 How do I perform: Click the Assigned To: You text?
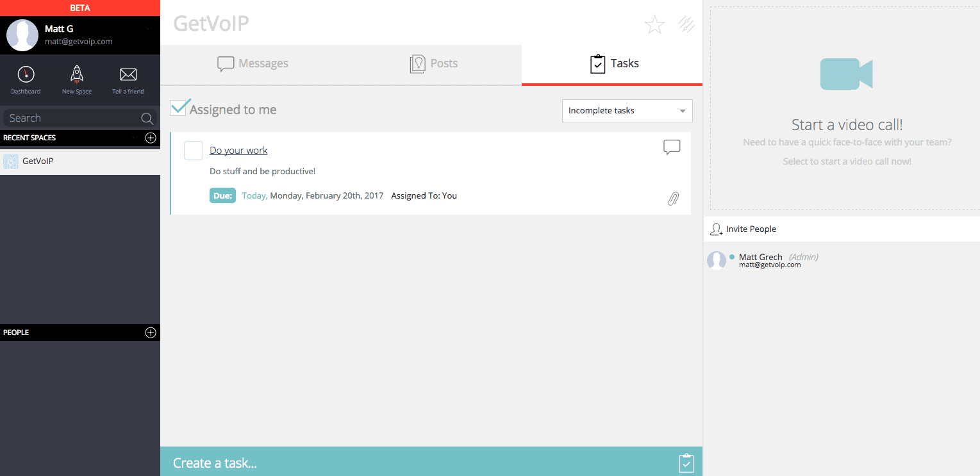coord(424,195)
